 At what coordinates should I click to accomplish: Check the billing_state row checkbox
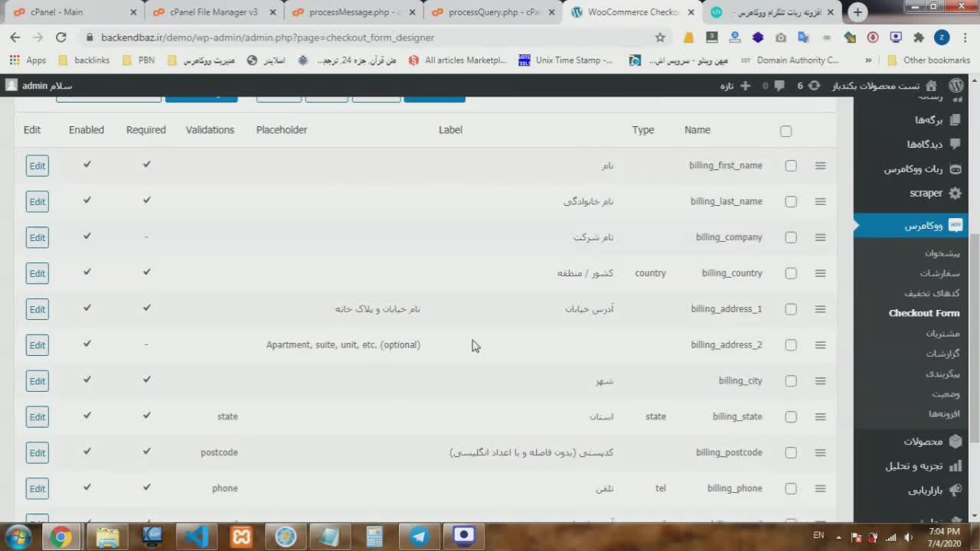[791, 417]
